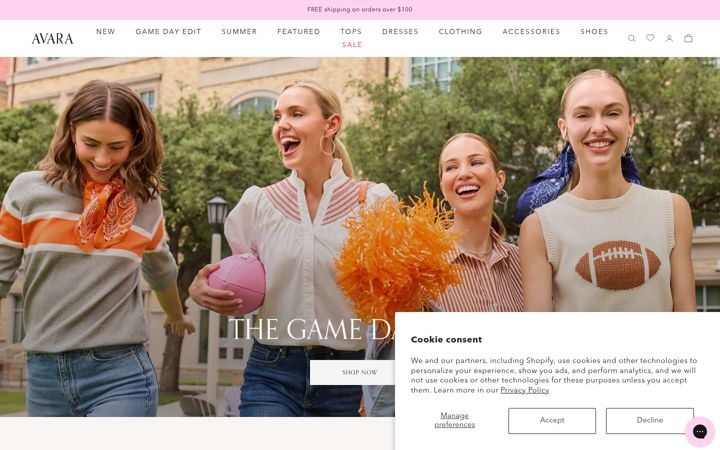The width and height of the screenshot is (720, 450).
Task: Open the wishlist heart icon
Action: click(650, 38)
